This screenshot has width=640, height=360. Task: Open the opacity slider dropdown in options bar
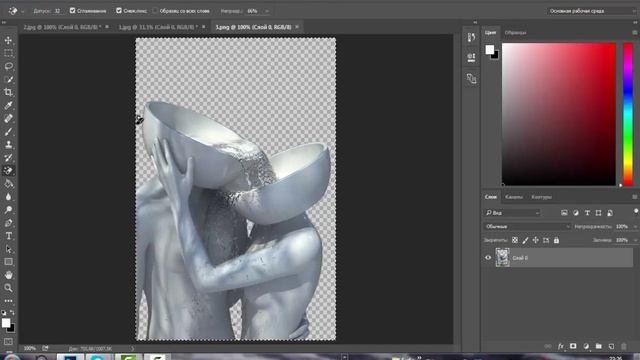pyautogui.click(x=267, y=11)
